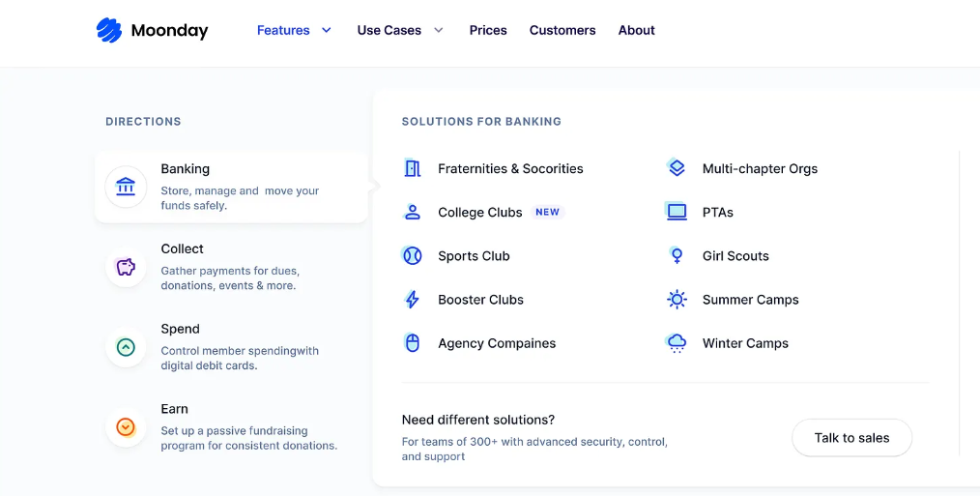Click the Summer Camps sun icon

click(677, 300)
